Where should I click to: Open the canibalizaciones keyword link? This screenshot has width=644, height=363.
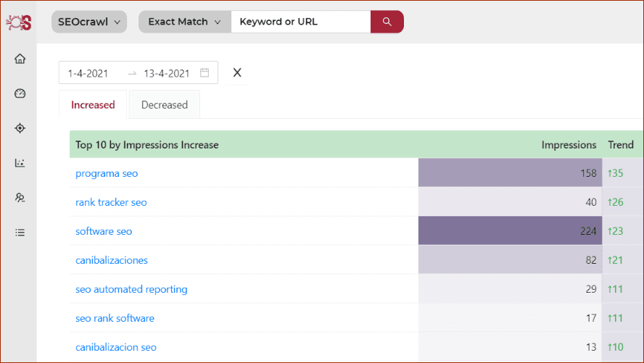pos(111,260)
